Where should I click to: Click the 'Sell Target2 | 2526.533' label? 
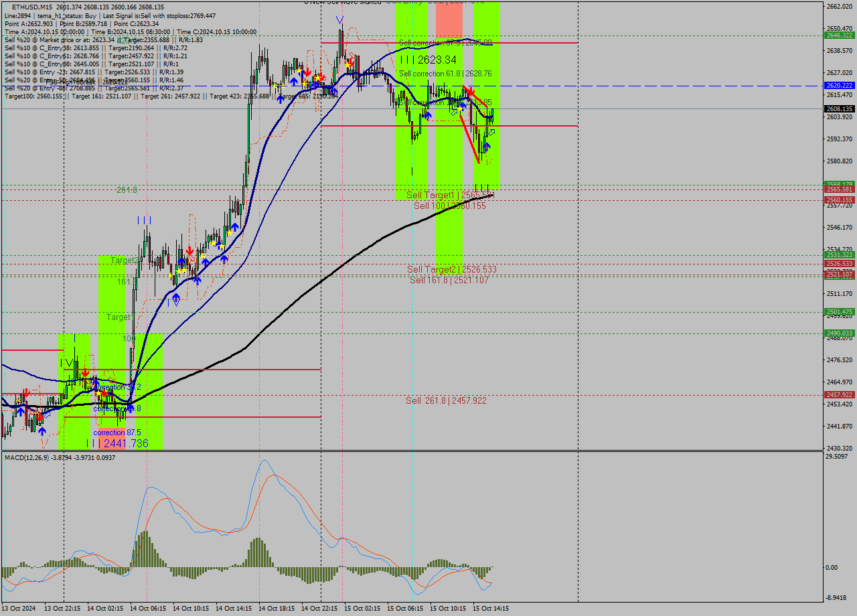[452, 270]
